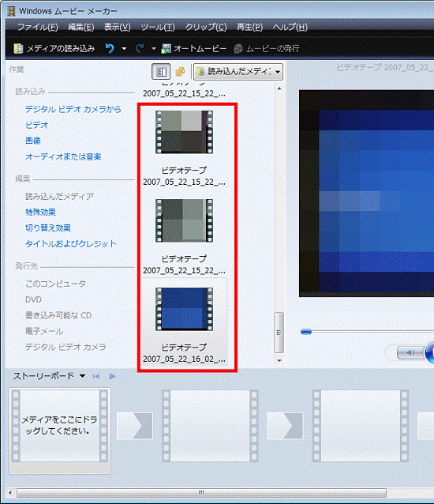Click the video preview monitor

pos(366,194)
